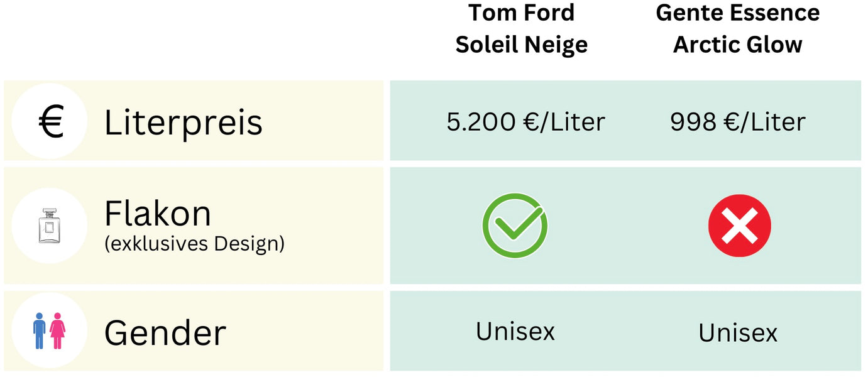Click the perfume bottle flakon icon
Image resolution: width=868 pixels, height=377 pixels.
click(48, 225)
